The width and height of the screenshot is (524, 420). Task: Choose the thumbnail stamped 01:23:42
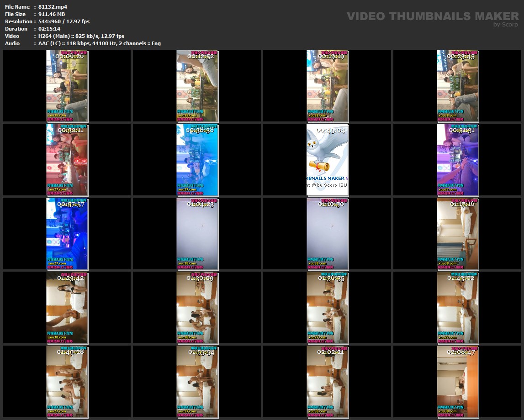(x=67, y=308)
